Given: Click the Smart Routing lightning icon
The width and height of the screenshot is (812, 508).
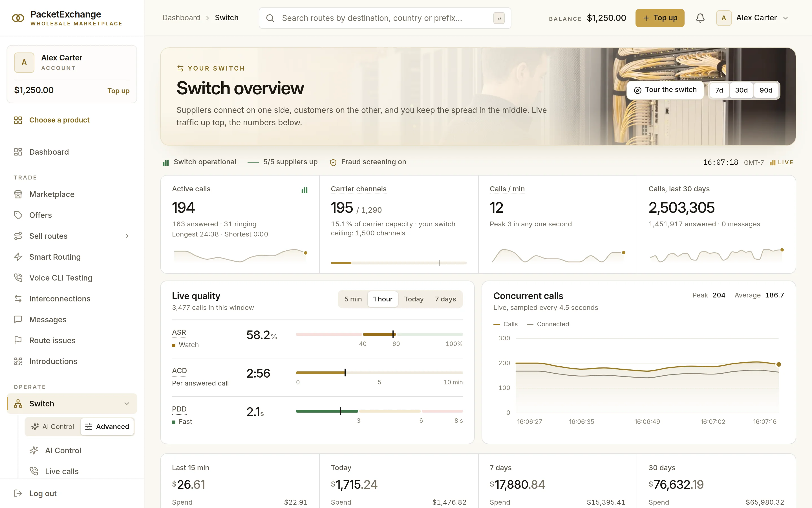Looking at the screenshot, I should [x=18, y=257].
